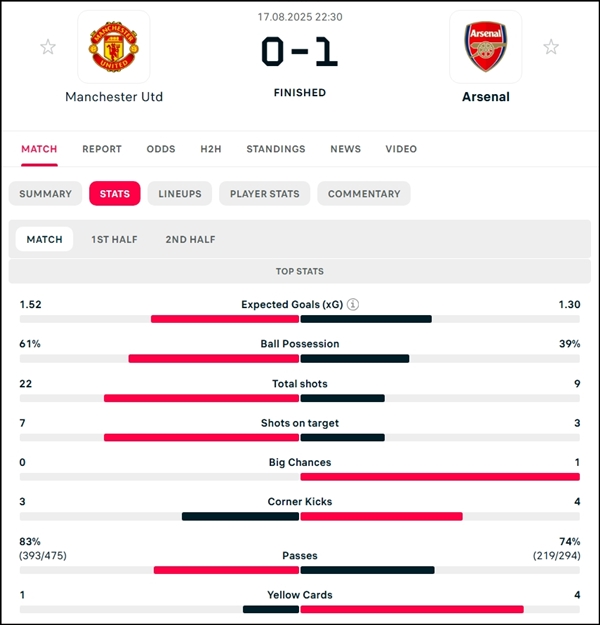Switch stats to 2ND HALF

pos(190,240)
